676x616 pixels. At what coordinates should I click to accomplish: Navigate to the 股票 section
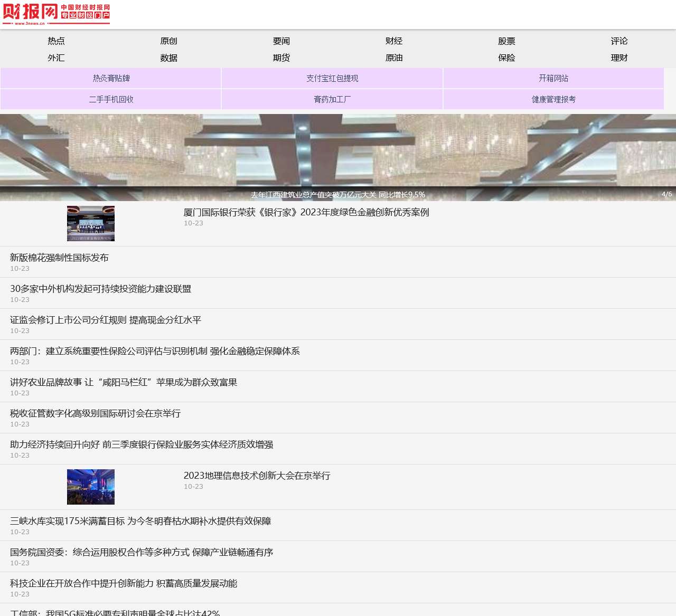click(x=506, y=41)
